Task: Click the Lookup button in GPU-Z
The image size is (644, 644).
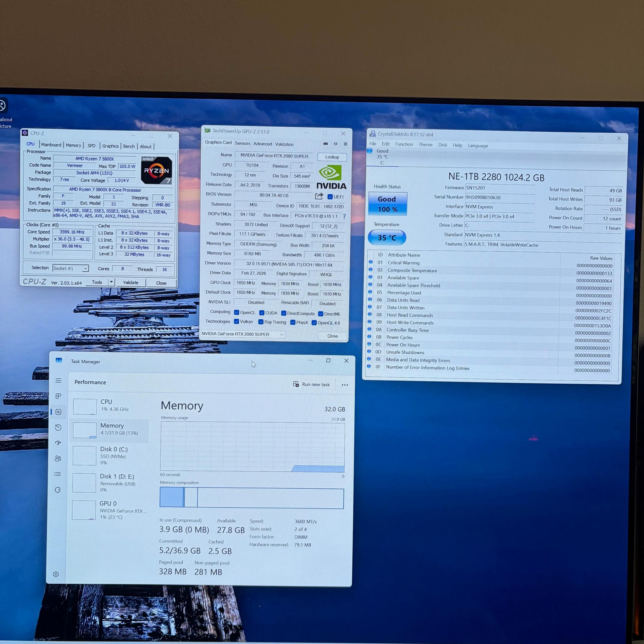Action: (332, 157)
